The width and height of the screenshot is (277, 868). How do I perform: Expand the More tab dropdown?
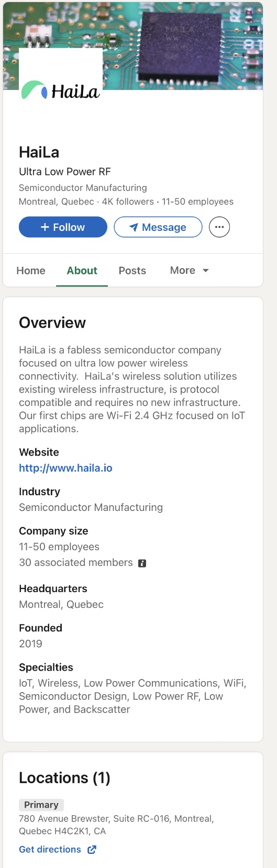[x=190, y=271]
